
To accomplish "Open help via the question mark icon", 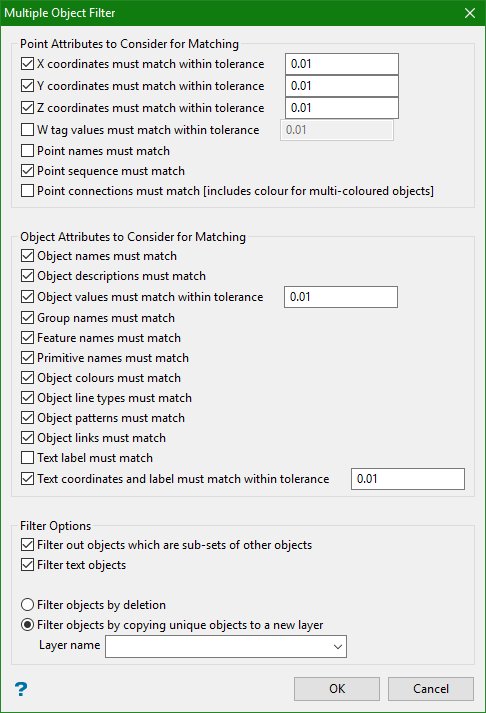I will click(x=21, y=689).
